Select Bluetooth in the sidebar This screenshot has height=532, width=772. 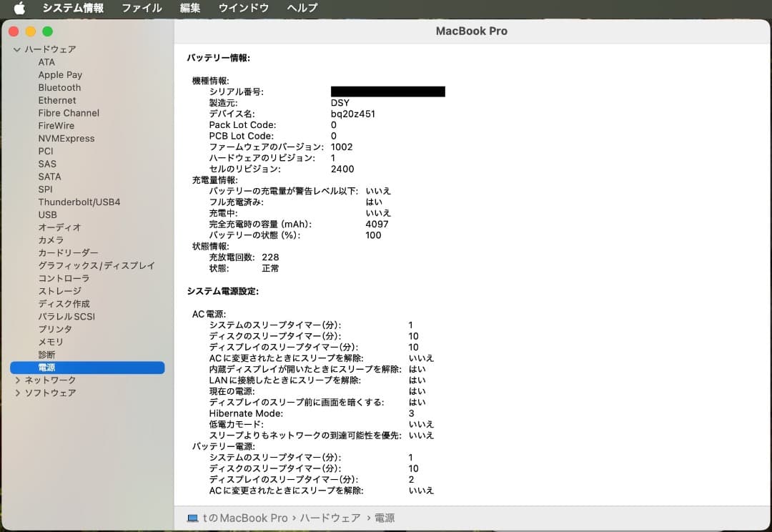coord(59,87)
